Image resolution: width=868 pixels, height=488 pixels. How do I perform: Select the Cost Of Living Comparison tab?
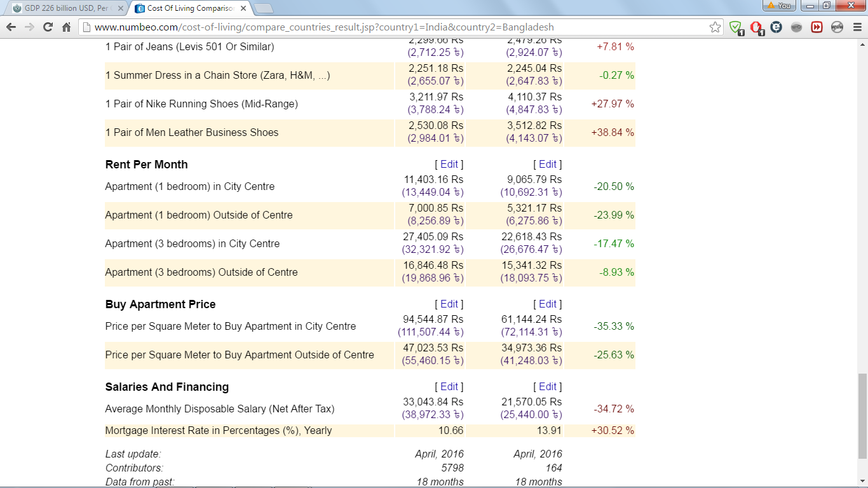point(191,8)
